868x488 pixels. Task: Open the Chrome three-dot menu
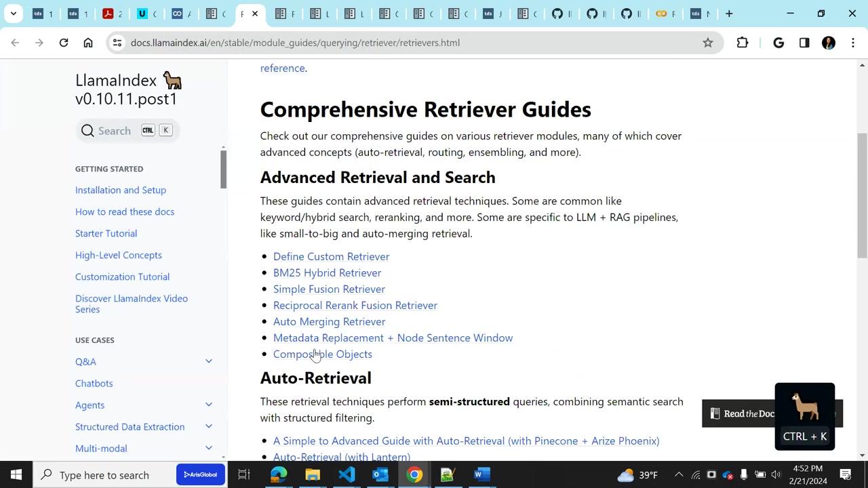click(x=853, y=43)
